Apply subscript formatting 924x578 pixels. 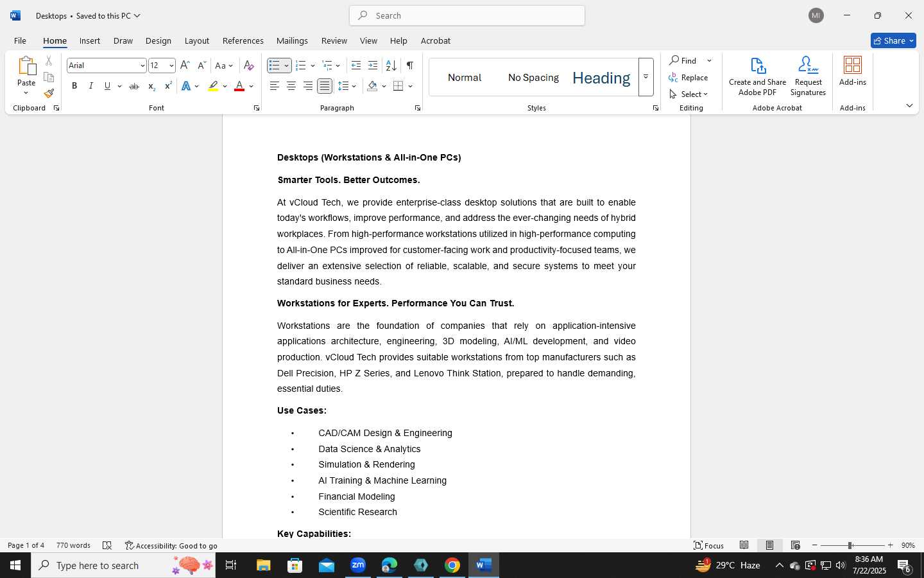[x=151, y=86]
